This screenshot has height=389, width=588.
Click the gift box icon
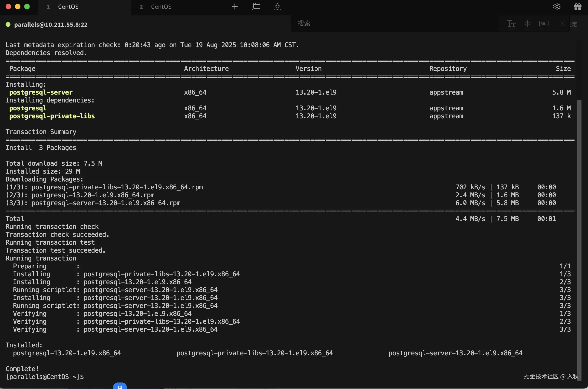[578, 7]
